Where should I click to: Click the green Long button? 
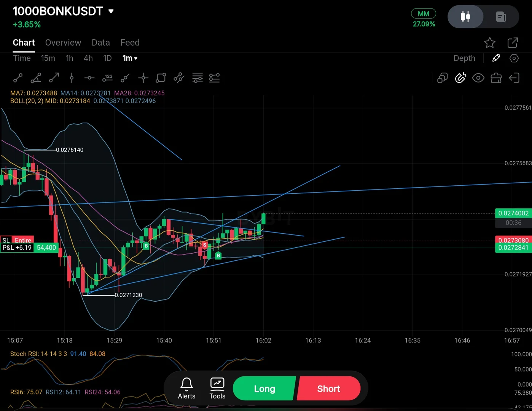click(x=264, y=389)
